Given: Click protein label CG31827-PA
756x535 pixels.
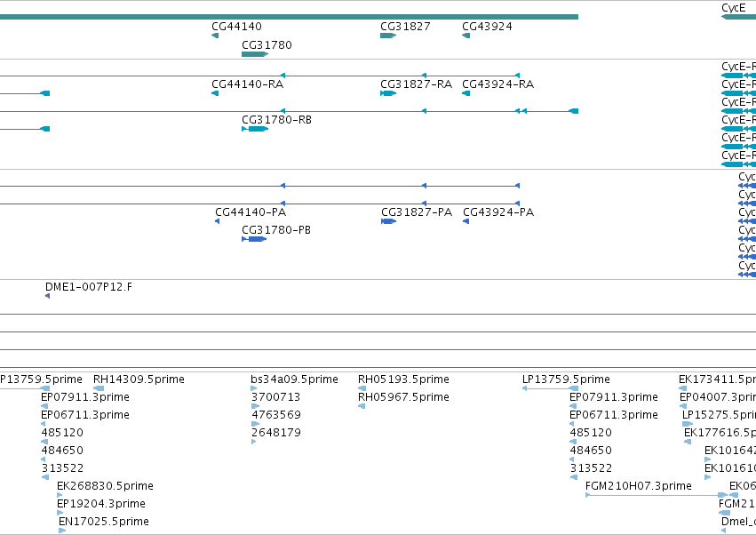Looking at the screenshot, I should click(x=417, y=212).
